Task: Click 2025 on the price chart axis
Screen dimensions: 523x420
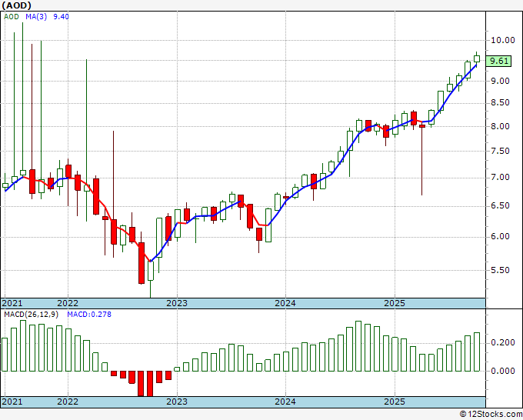Action: coord(395,303)
